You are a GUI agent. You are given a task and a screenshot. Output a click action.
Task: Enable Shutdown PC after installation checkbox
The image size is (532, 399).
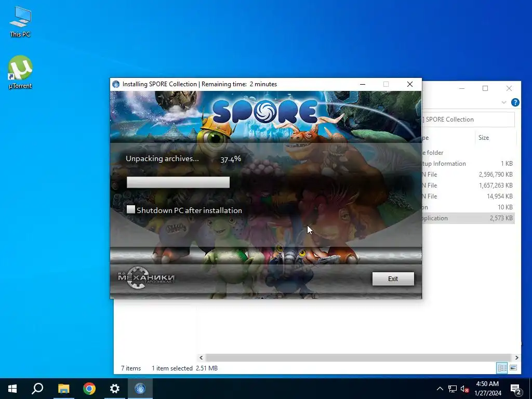pyautogui.click(x=130, y=209)
